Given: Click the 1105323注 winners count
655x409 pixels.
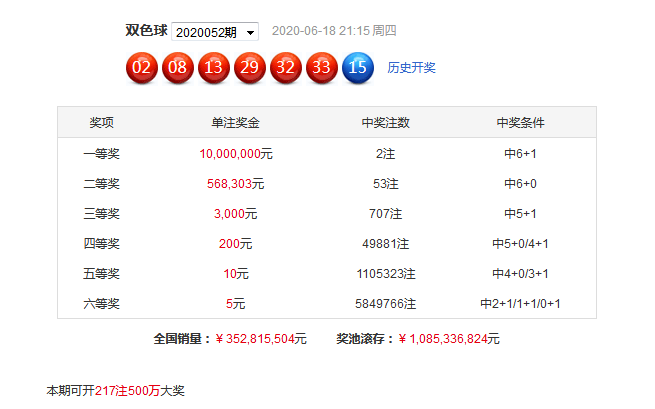Looking at the screenshot, I should (386, 274).
